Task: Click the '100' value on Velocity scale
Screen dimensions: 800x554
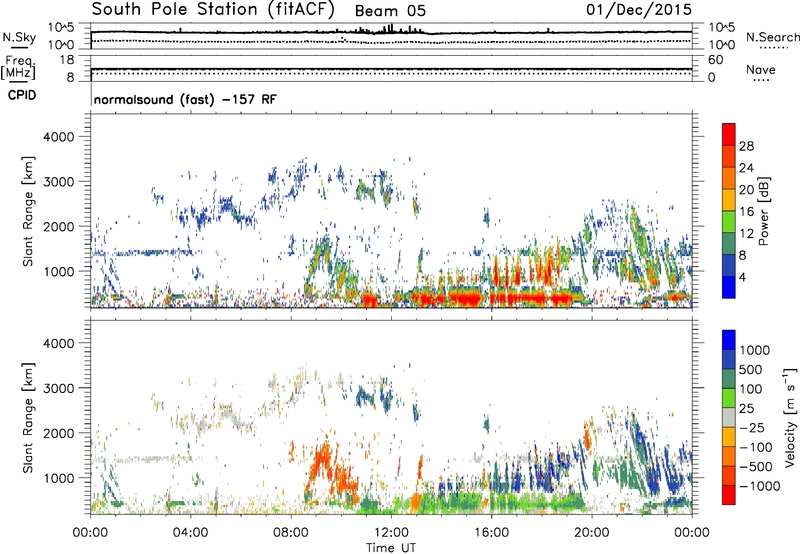Action: [751, 389]
